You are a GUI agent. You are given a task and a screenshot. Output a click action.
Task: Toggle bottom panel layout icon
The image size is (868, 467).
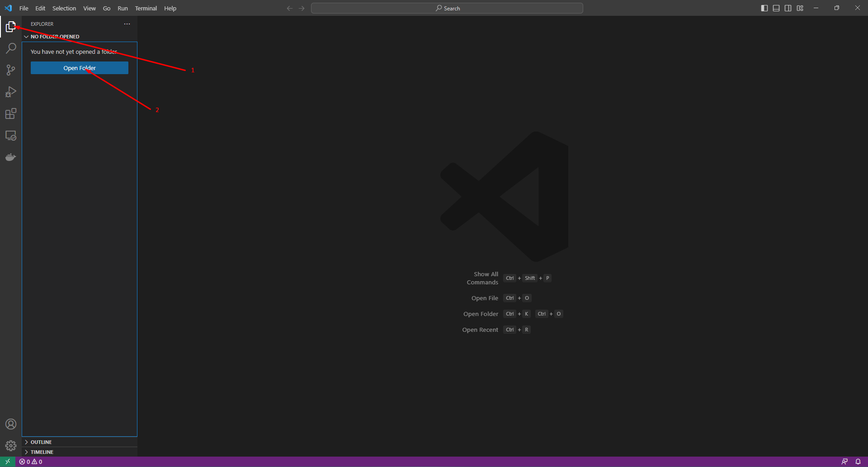tap(776, 8)
